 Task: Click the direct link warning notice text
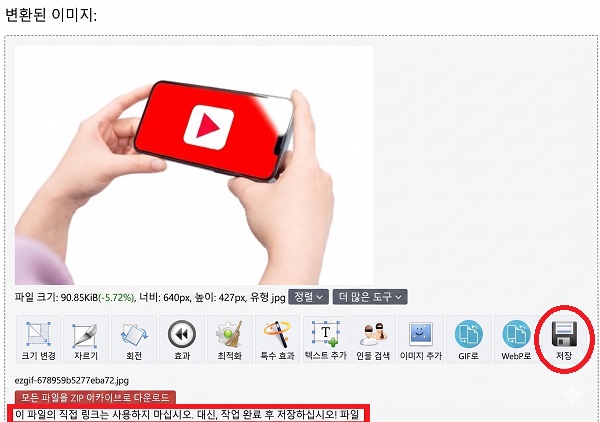pos(187,415)
